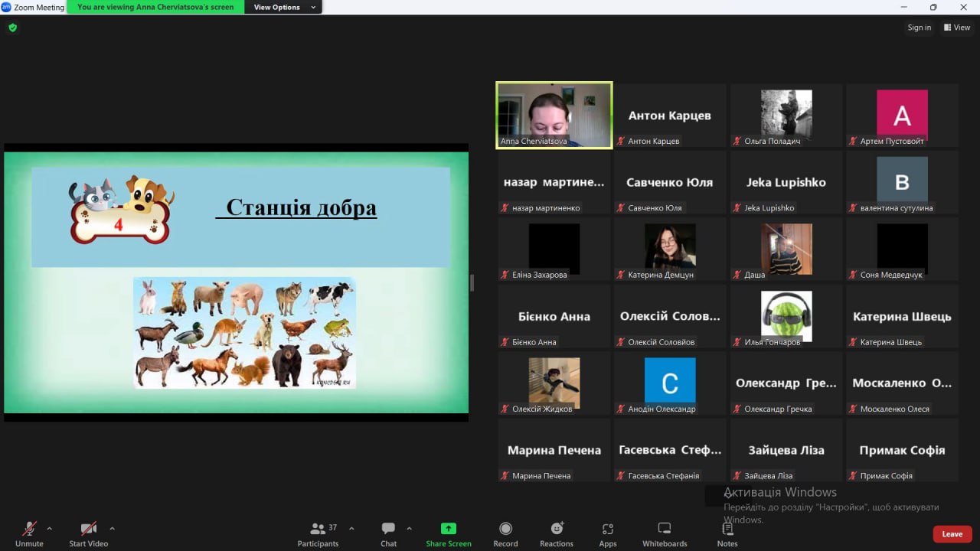Start recording with the Record icon

(x=505, y=529)
